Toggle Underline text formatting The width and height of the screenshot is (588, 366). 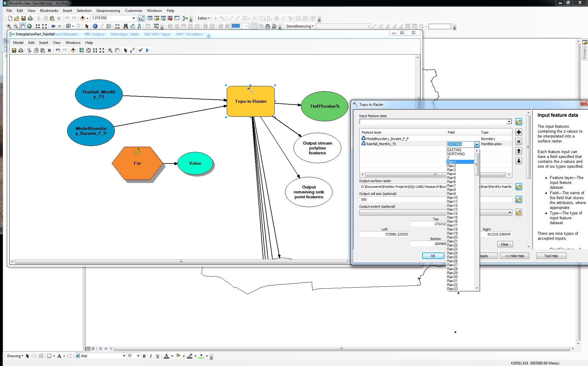[x=158, y=356]
